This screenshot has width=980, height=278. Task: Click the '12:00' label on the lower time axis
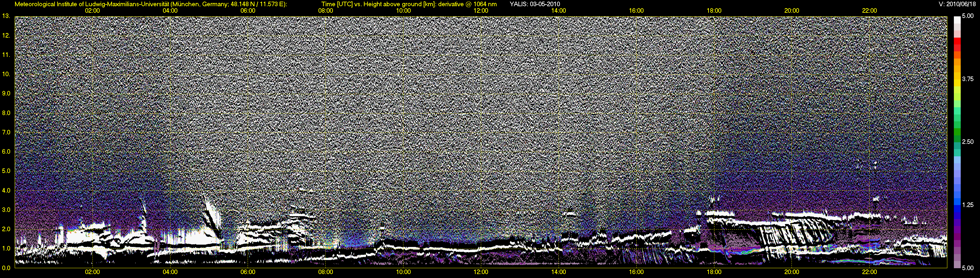(481, 272)
